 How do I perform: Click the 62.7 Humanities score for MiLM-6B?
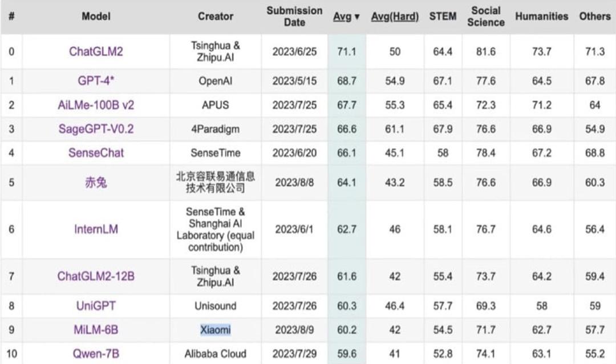click(x=541, y=330)
